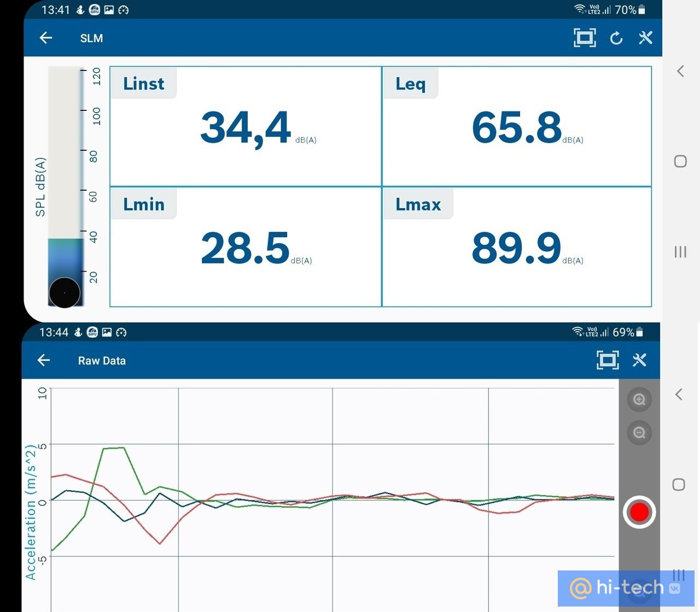Image resolution: width=700 pixels, height=612 pixels.
Task: Zoom in on the acceleration chart
Action: [639, 399]
